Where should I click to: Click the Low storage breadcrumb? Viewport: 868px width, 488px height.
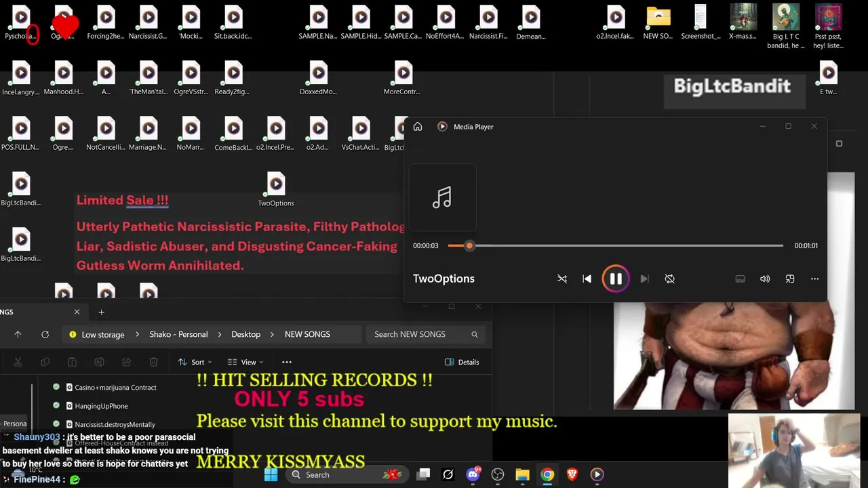click(102, 334)
